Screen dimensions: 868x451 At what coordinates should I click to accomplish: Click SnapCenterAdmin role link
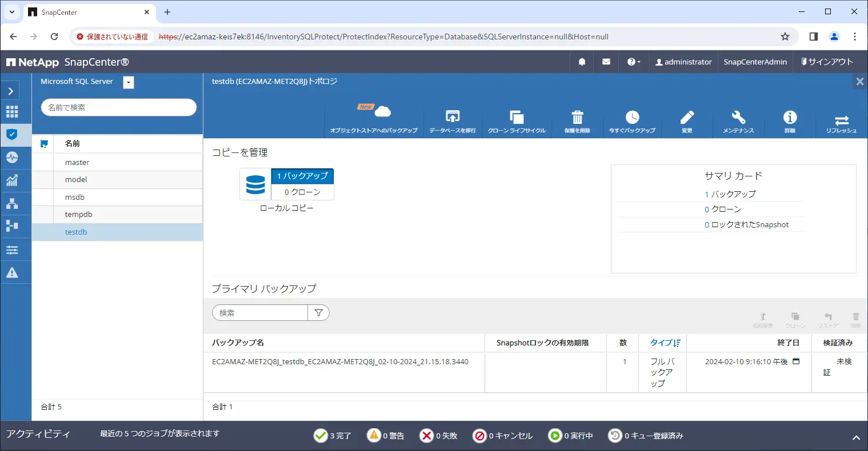755,62
